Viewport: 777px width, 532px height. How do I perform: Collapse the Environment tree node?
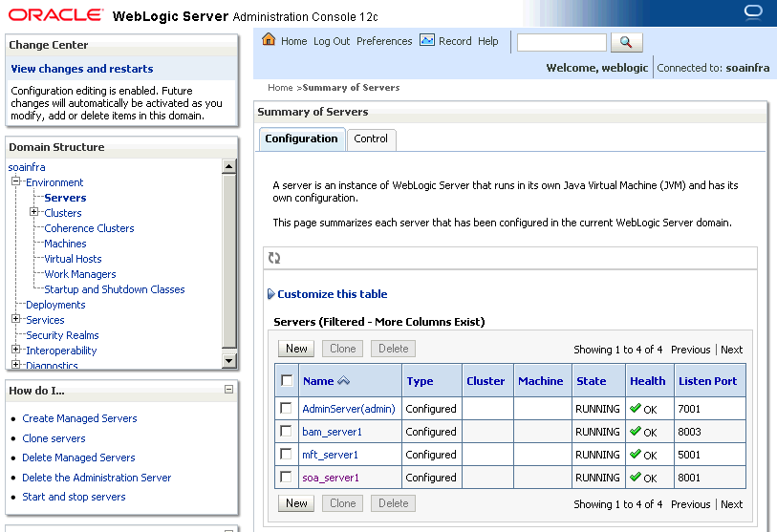[x=16, y=181]
